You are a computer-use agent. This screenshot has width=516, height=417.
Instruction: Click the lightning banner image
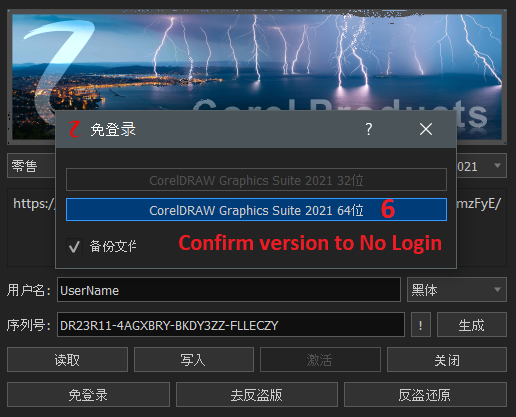[257, 62]
